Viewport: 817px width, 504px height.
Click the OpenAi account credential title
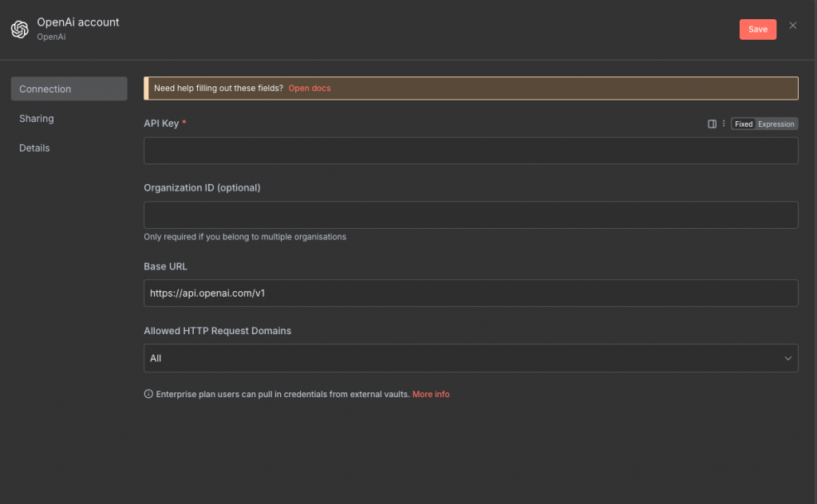click(x=78, y=22)
